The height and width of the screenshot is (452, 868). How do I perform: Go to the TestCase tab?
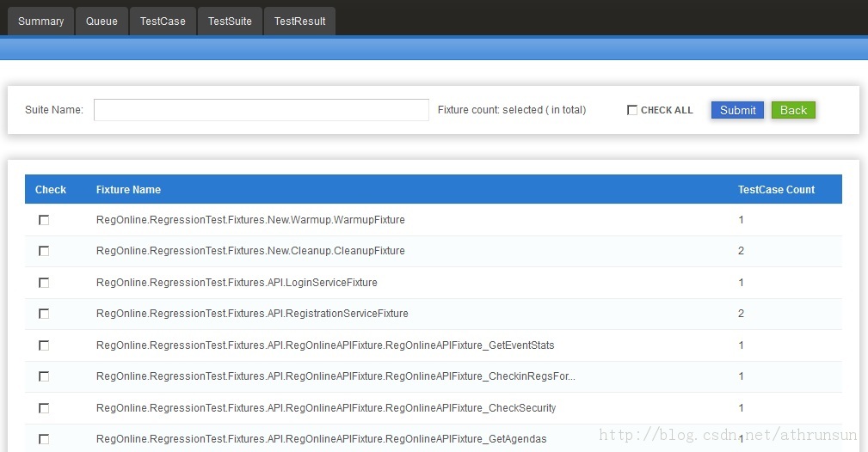click(163, 21)
